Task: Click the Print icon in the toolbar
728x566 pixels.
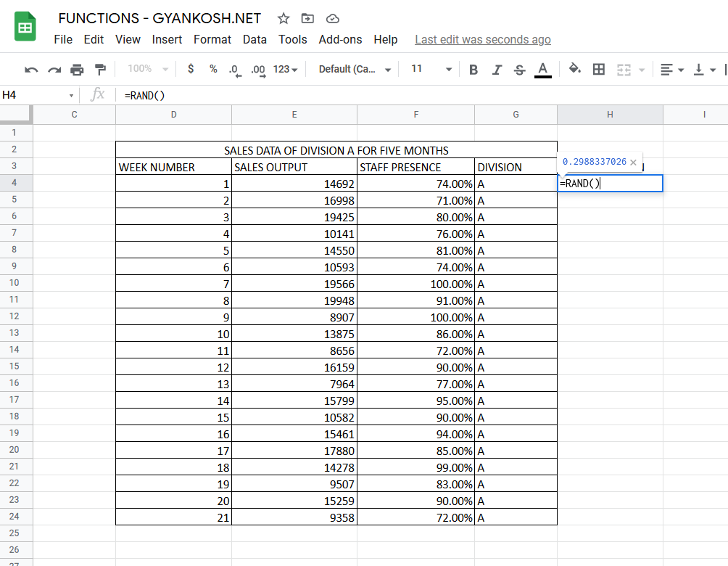Action: pos(77,69)
